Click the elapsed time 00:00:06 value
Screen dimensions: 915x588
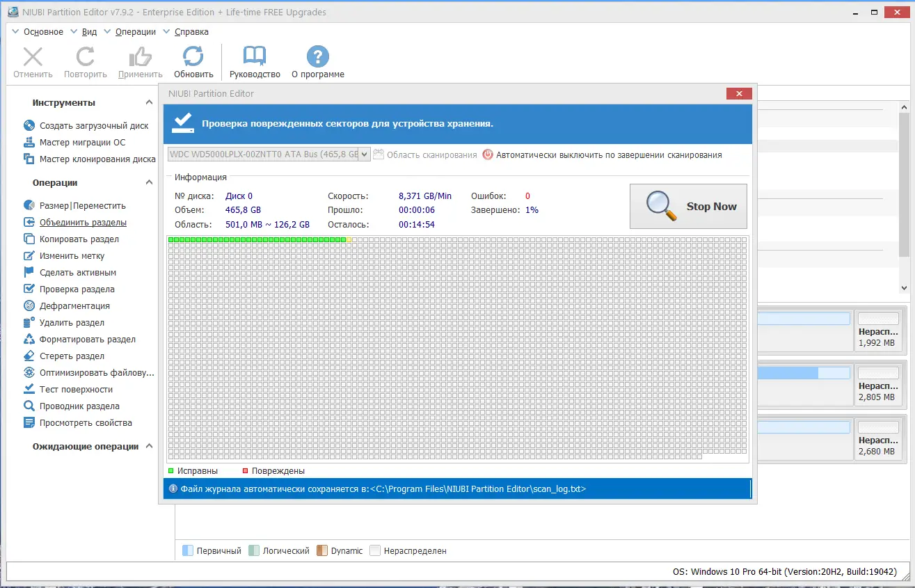[417, 210]
